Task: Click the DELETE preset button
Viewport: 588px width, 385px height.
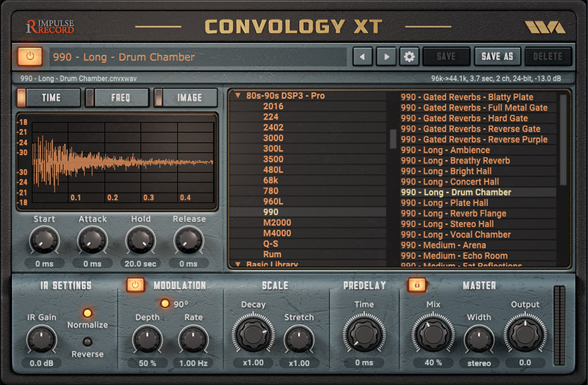Action: pyautogui.click(x=548, y=57)
